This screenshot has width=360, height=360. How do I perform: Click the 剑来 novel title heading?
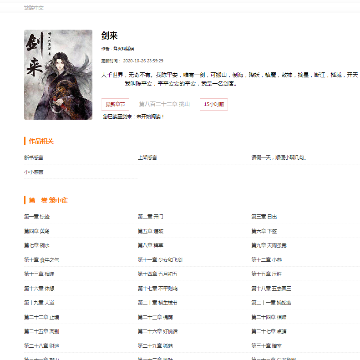tap(109, 36)
